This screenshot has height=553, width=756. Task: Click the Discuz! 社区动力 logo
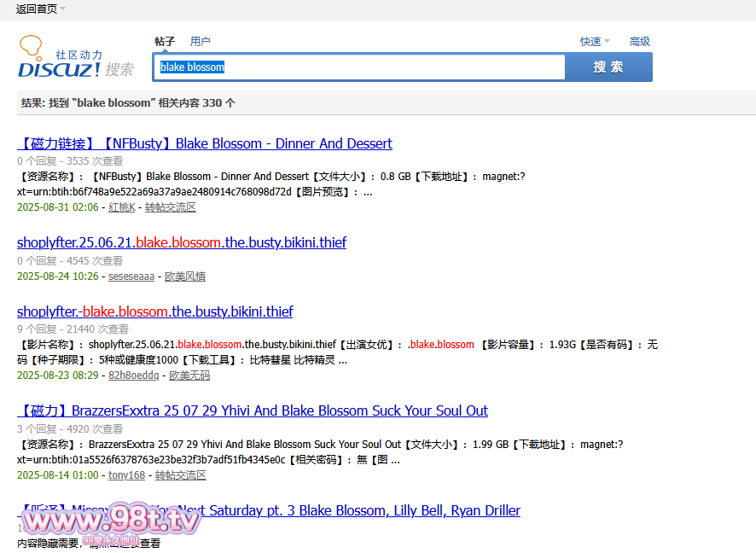tap(76, 57)
